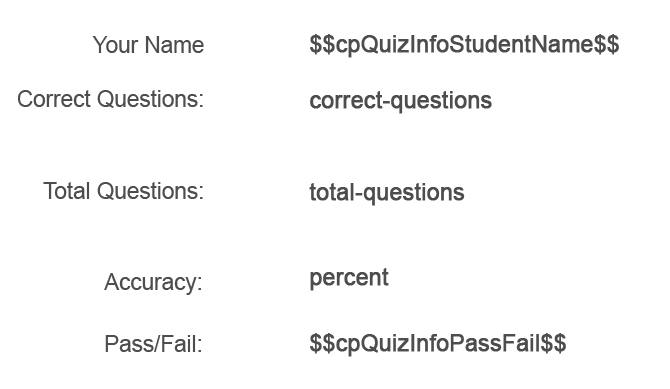Click the "Your Name" label
Image resolution: width=670 pixels, height=389 pixels.
[x=148, y=45]
